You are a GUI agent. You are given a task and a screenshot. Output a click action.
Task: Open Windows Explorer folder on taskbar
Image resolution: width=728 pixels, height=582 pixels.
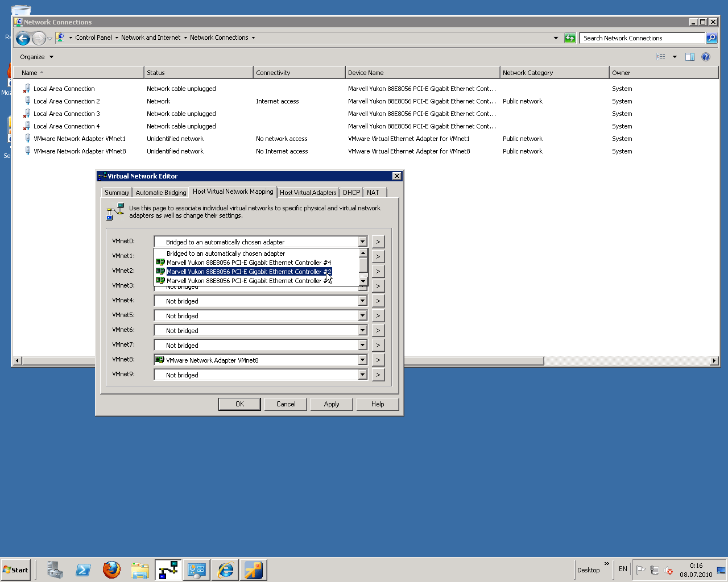[x=140, y=569]
